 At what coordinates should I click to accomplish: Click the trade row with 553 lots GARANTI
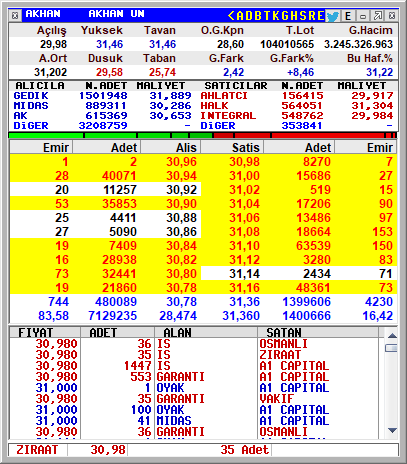tap(193, 377)
